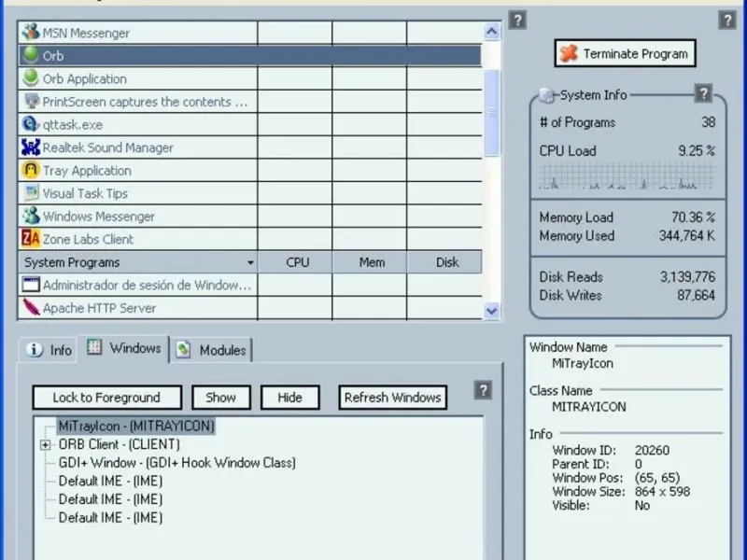The height and width of the screenshot is (560, 747).
Task: Select the Realtek Sound Manager row
Action: (250, 147)
